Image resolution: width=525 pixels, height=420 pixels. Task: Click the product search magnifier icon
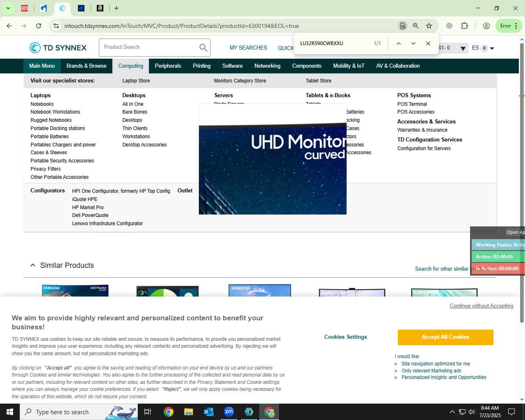[x=203, y=48]
